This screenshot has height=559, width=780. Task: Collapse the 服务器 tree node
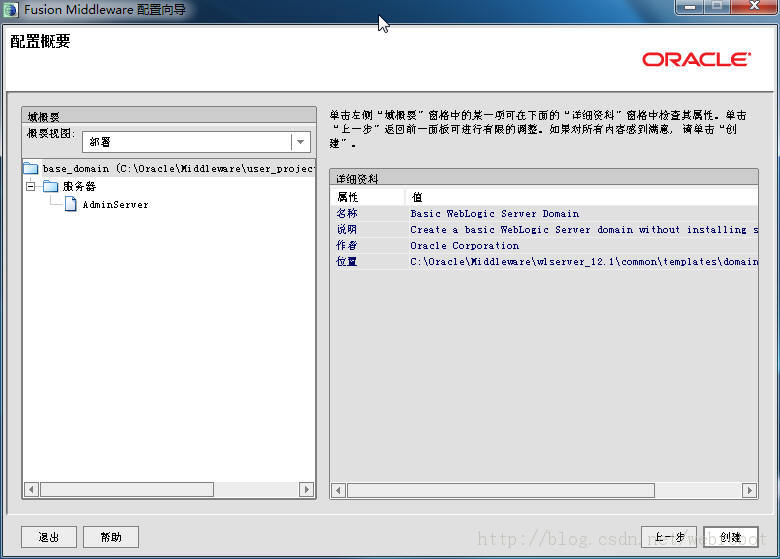[x=31, y=186]
